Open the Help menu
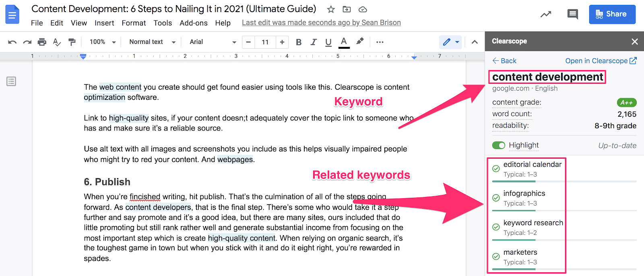This screenshot has height=276, width=644. click(223, 23)
